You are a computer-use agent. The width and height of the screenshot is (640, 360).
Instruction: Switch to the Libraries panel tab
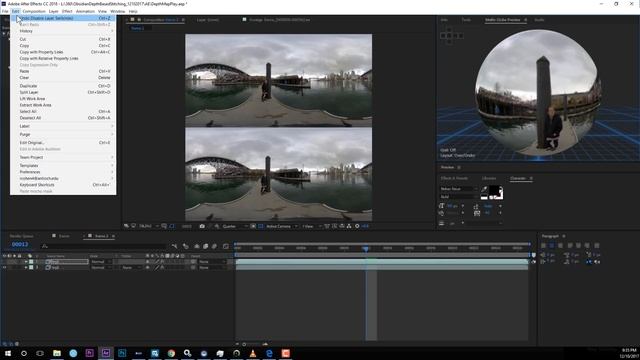coord(489,178)
